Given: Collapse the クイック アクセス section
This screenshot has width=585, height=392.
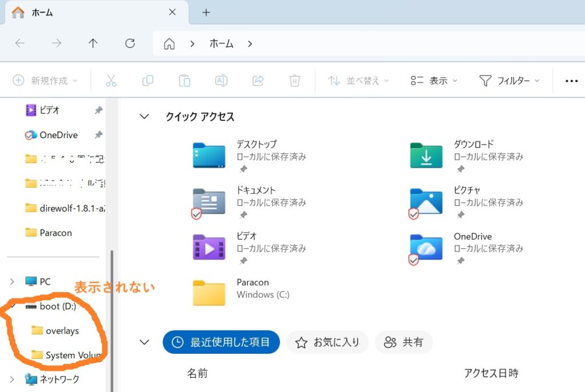Looking at the screenshot, I should [x=145, y=117].
